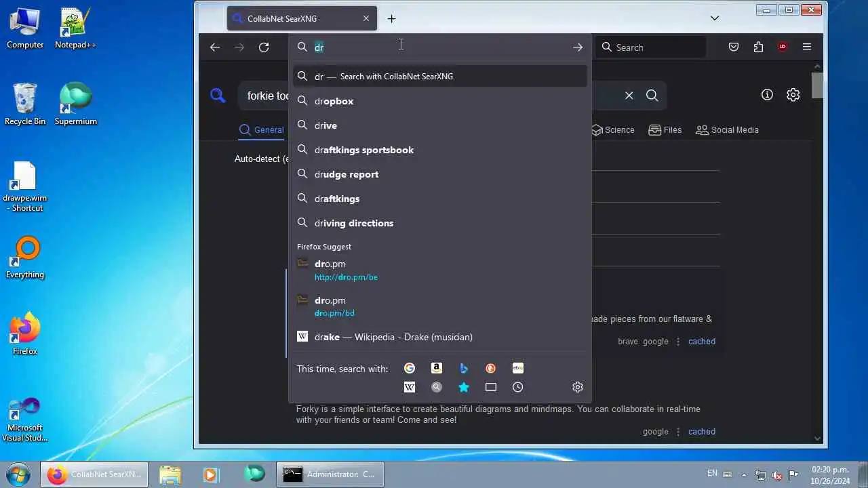This screenshot has width=868, height=488.
Task: Search this time with DuckDuckGo
Action: point(491,368)
